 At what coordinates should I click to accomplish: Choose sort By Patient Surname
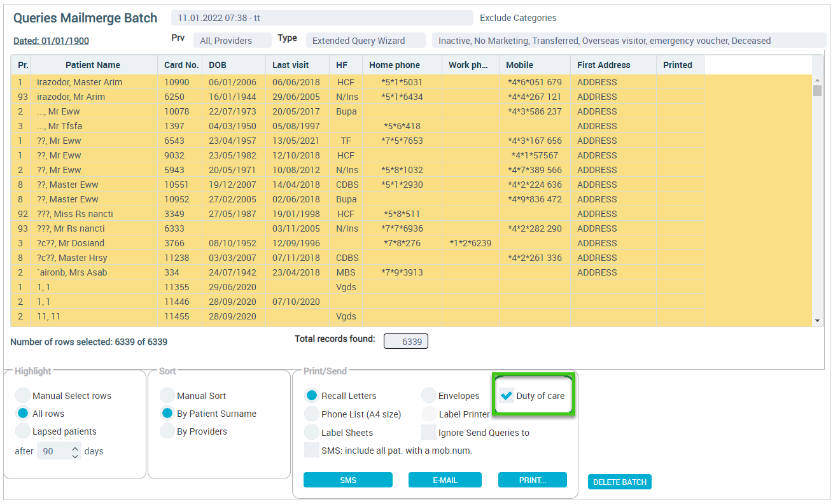(x=167, y=413)
